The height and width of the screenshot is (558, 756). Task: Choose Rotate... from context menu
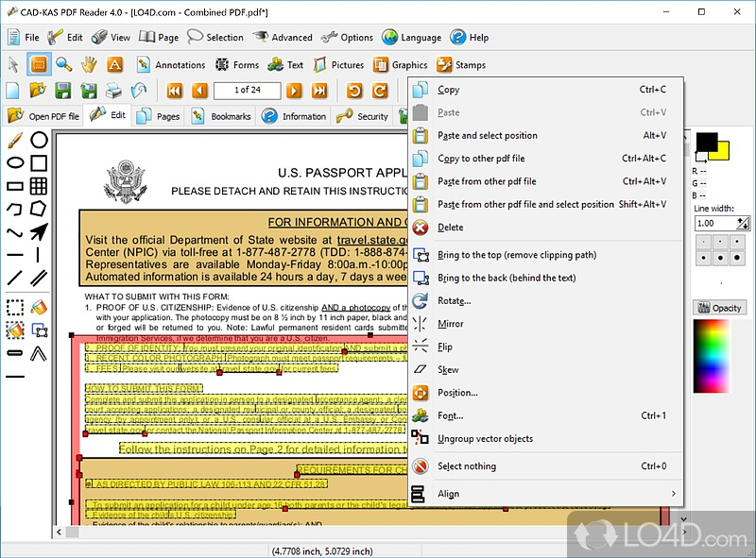pos(546,300)
